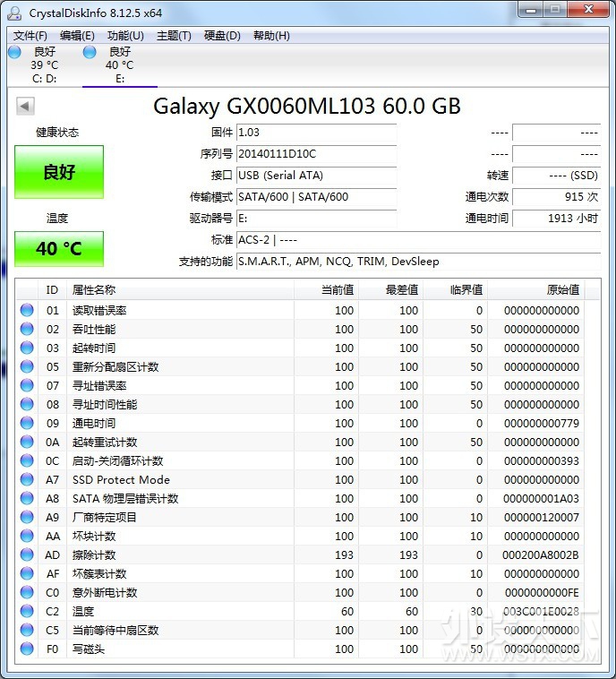This screenshot has width=616, height=679.
Task: Click the previous disk arrow button
Action: click(25, 107)
